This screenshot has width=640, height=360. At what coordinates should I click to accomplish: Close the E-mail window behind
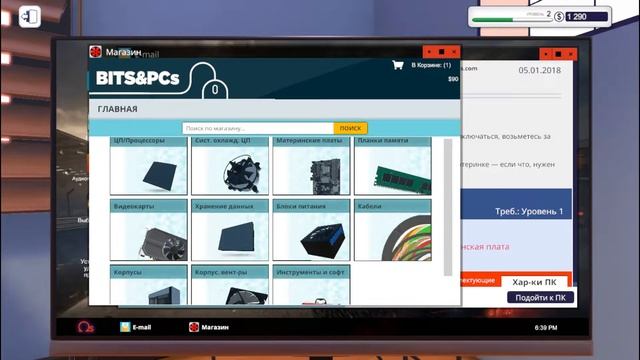click(x=571, y=54)
